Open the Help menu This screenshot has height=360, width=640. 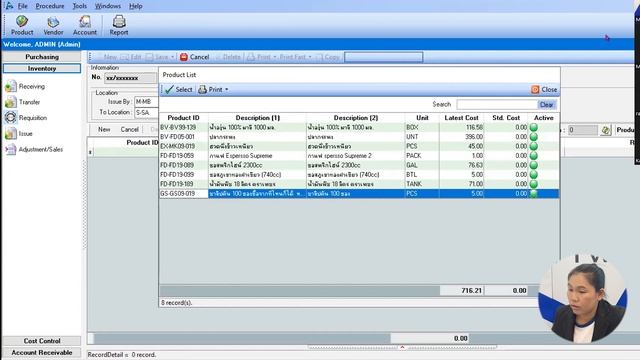pyautogui.click(x=136, y=6)
